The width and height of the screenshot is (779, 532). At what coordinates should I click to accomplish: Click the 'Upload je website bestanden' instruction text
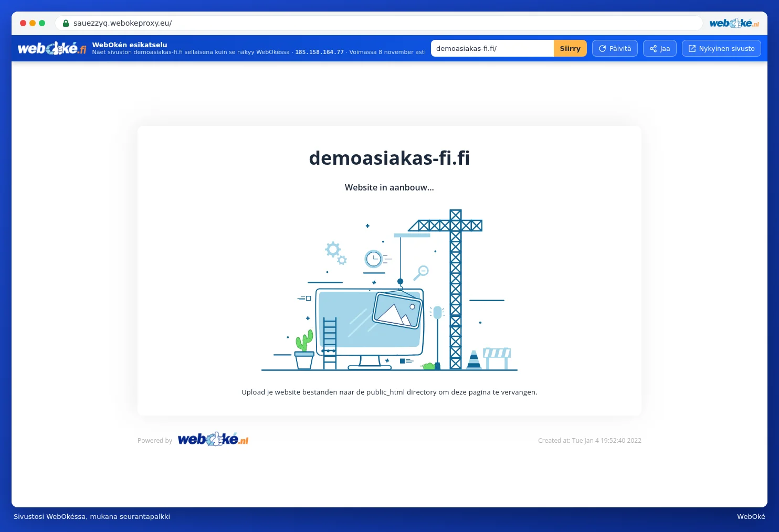coord(389,392)
